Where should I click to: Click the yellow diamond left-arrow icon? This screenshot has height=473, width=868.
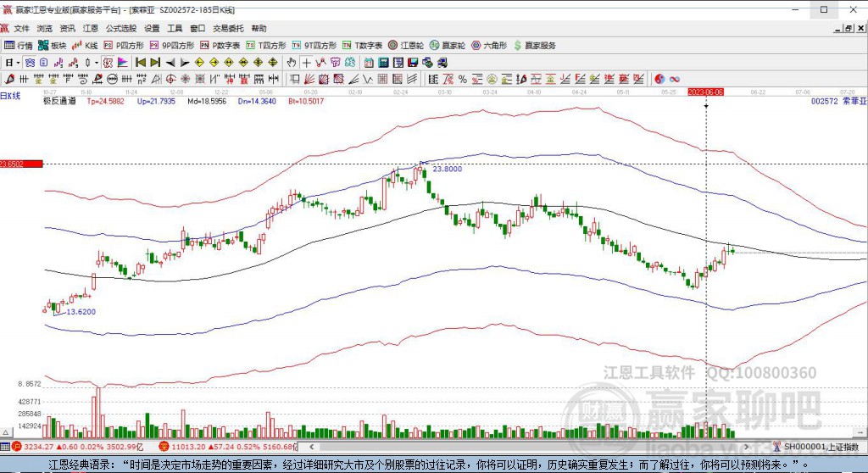click(x=199, y=63)
